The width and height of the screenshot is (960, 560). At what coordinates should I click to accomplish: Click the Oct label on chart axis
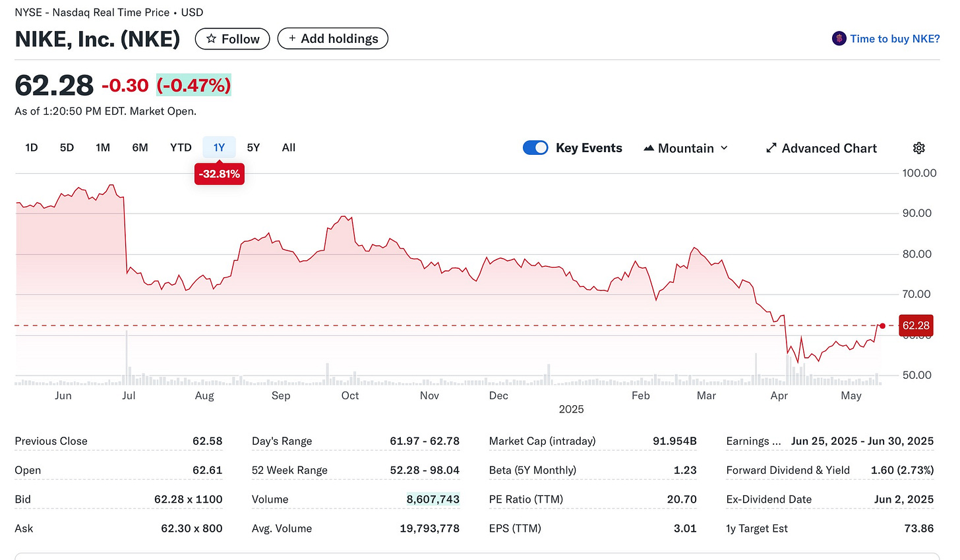[350, 395]
